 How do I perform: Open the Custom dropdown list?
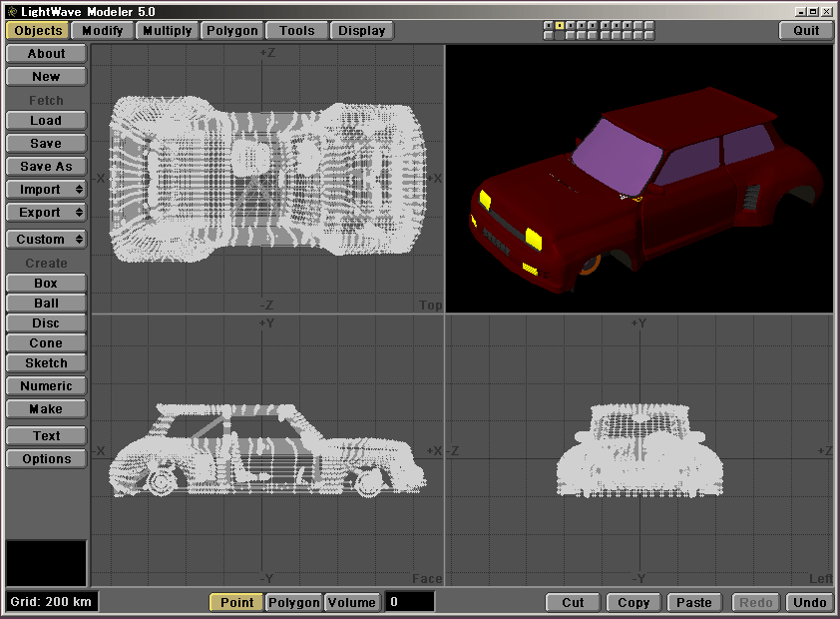click(x=46, y=240)
